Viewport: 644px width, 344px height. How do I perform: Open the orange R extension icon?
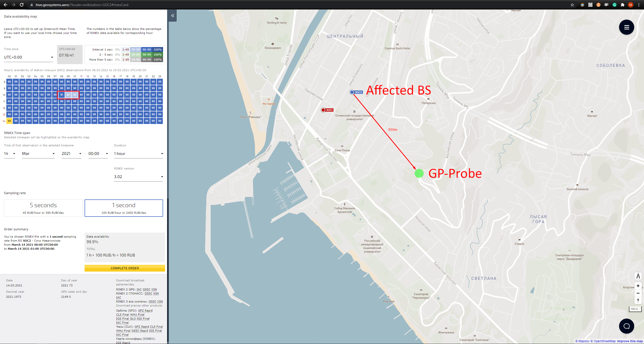click(x=598, y=5)
